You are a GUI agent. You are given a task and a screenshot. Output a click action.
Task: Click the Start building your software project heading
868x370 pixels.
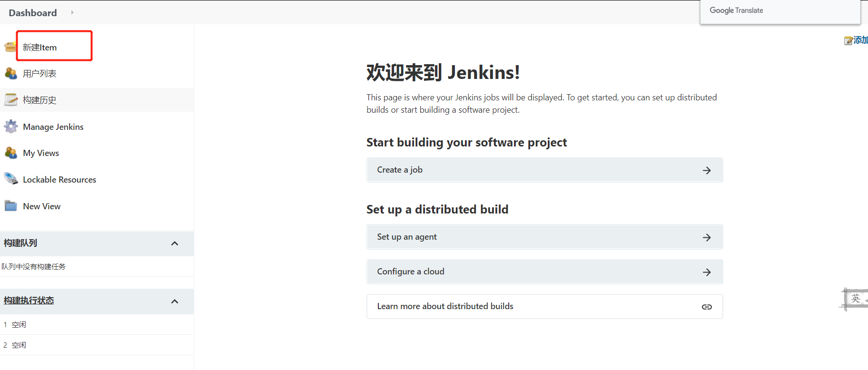(466, 142)
